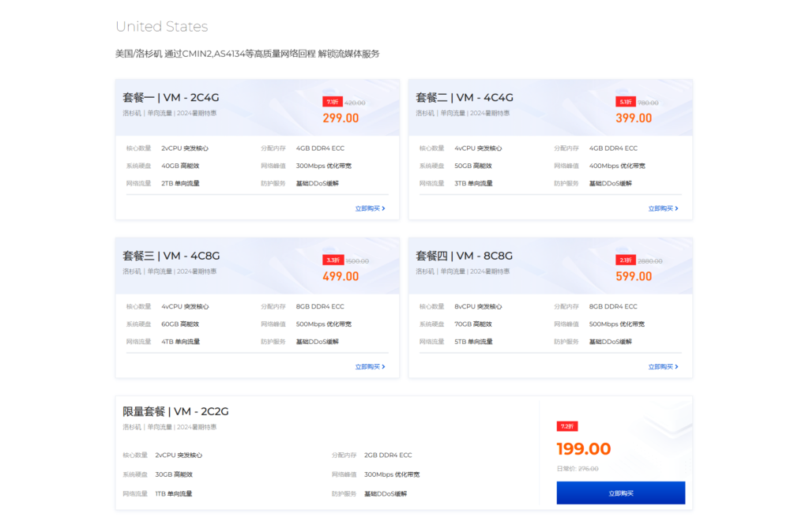This screenshot has height=532, width=809.
Task: Click 立即购买 link in 套餐二 VM-4C4G card
Action: (663, 209)
